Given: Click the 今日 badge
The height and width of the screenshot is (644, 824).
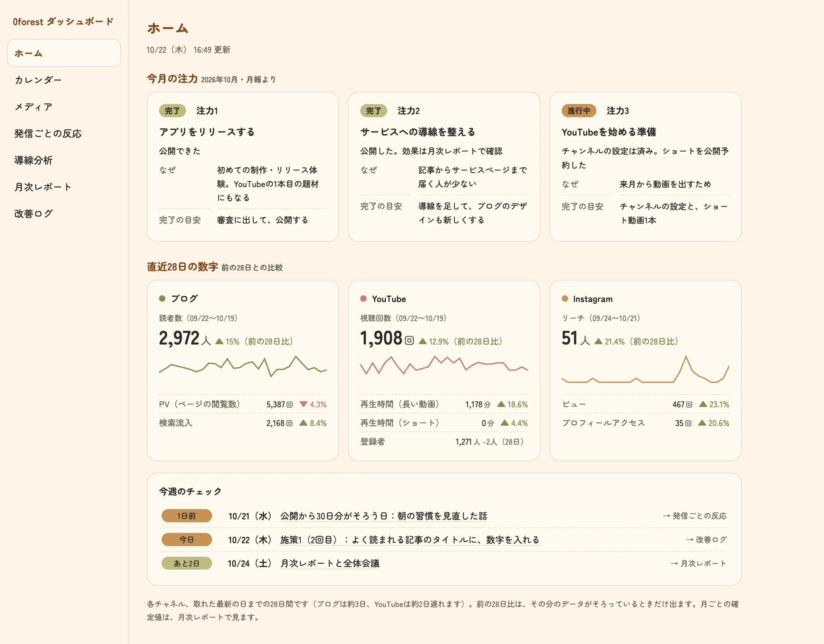Looking at the screenshot, I should pyautogui.click(x=187, y=540).
